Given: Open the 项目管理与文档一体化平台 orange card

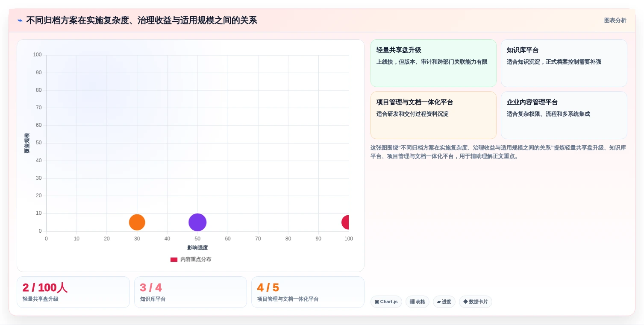Looking at the screenshot, I should pos(433,115).
